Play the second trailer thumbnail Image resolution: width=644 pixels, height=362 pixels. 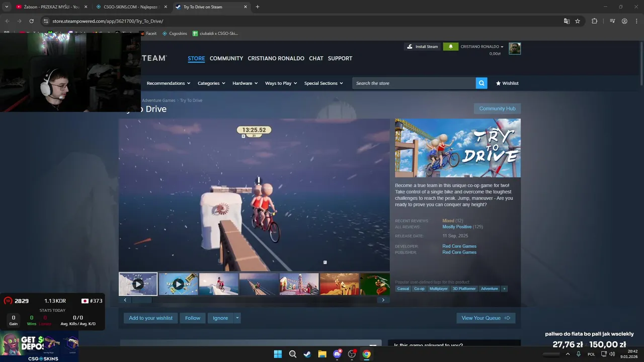point(178,284)
